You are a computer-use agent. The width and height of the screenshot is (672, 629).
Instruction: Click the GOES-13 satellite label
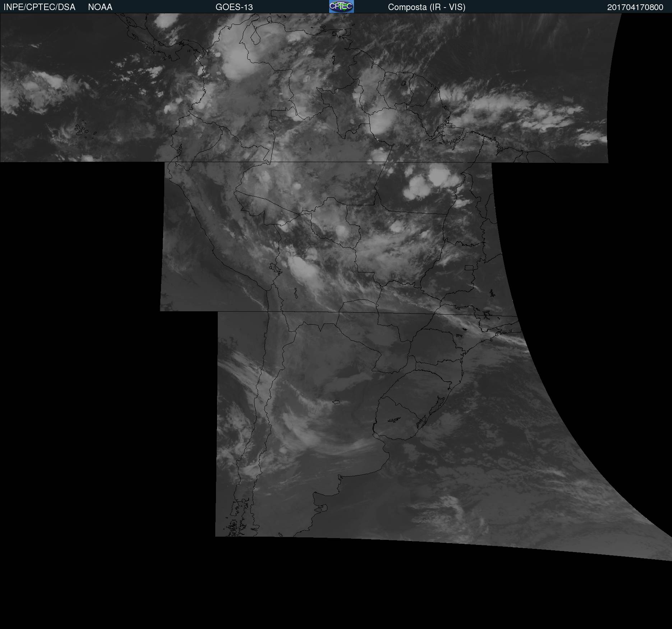(234, 7)
